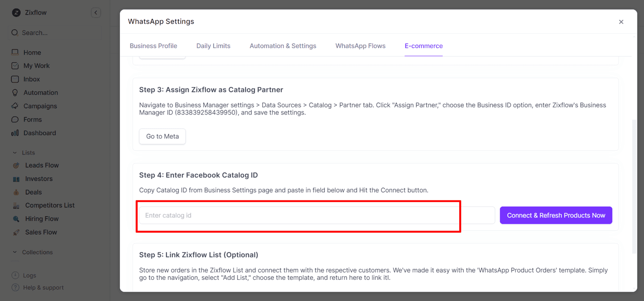Open the Leads Flow list icon
The image size is (644, 301).
click(16, 165)
